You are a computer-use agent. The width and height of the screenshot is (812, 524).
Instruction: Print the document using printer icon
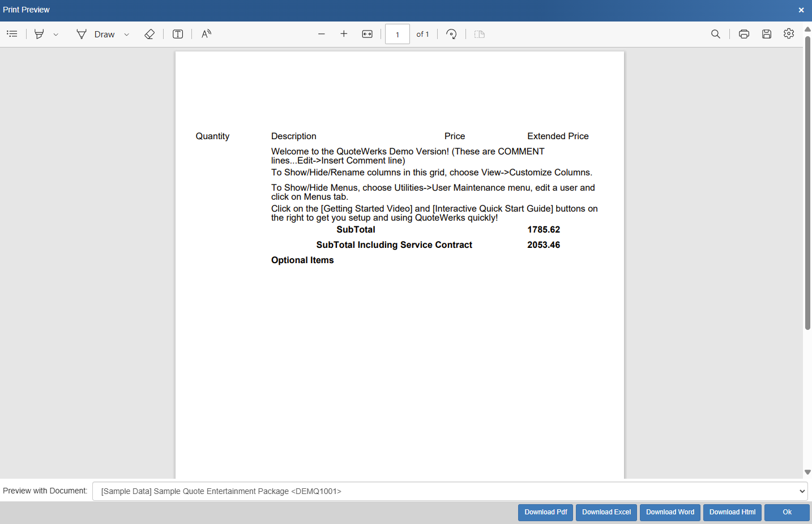point(744,34)
